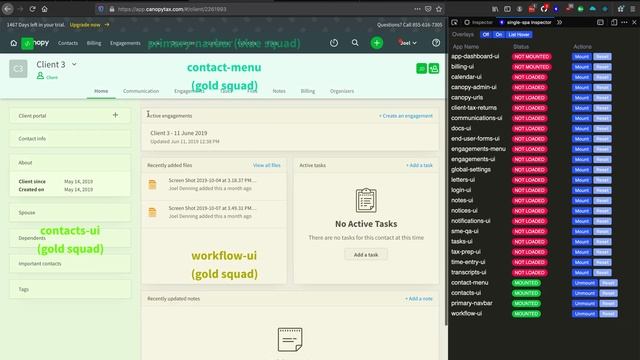The image size is (640, 360).
Task: Switch to the Communication tab
Action: (141, 91)
